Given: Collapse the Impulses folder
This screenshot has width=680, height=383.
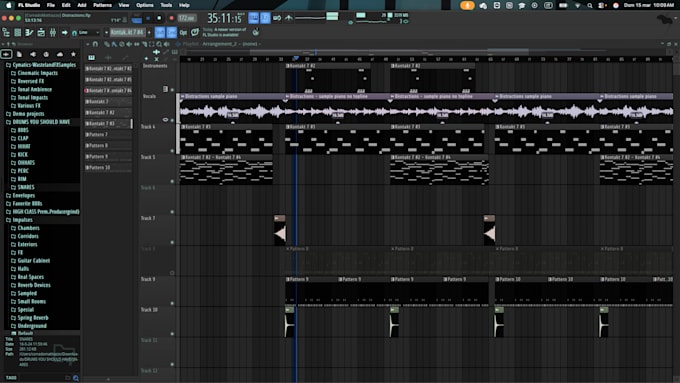Looking at the screenshot, I should click(19, 220).
